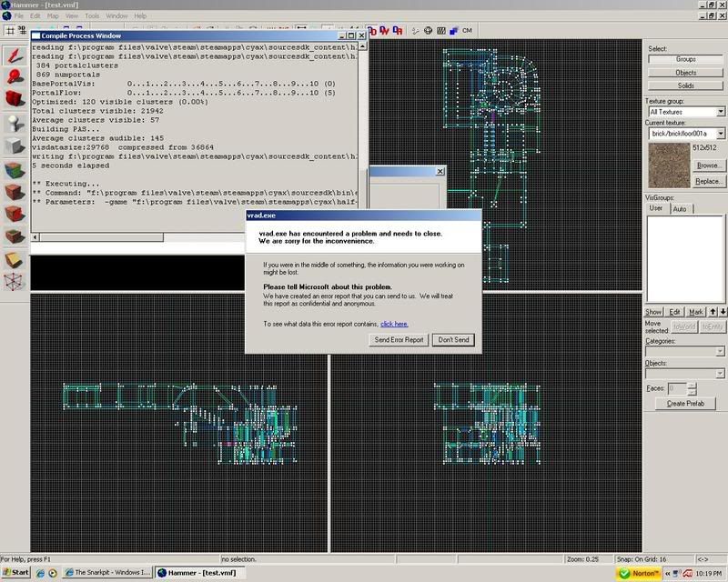Open the Windows Start menu

click(15, 573)
